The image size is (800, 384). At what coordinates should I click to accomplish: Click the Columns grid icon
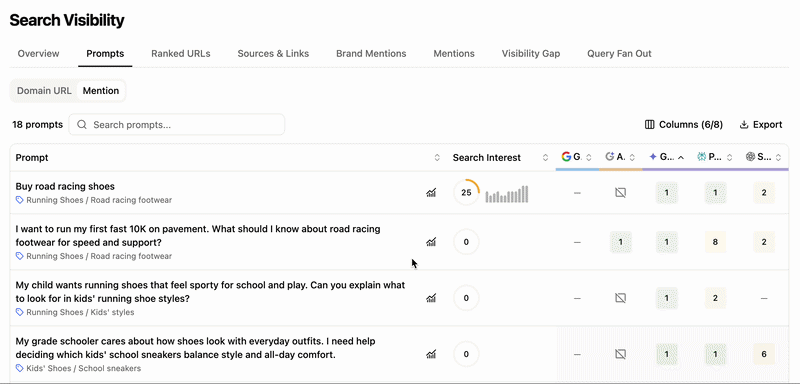click(x=649, y=124)
